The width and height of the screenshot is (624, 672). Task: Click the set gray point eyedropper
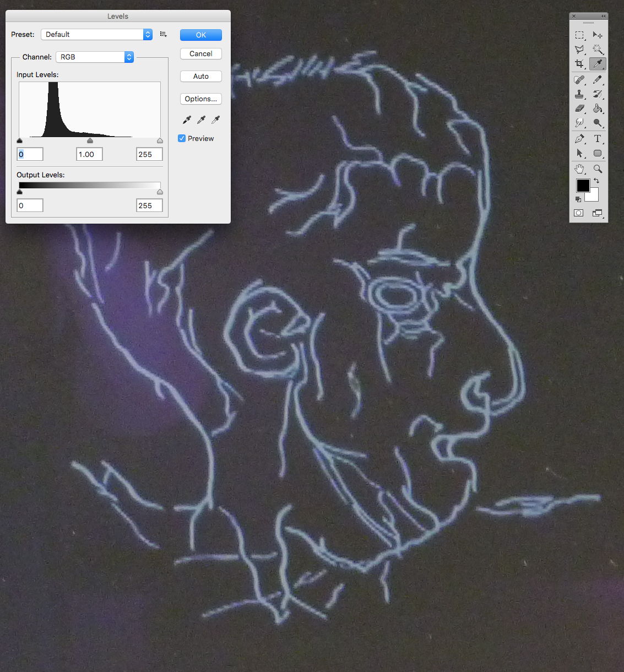click(x=201, y=120)
